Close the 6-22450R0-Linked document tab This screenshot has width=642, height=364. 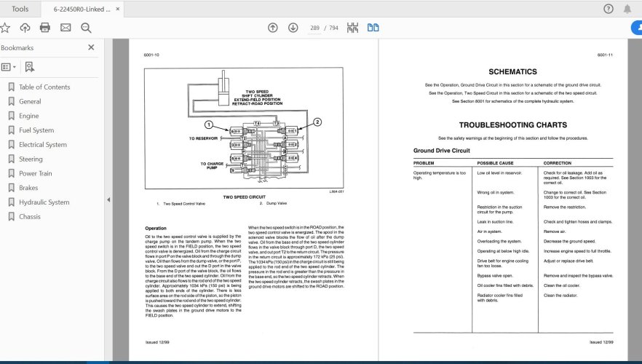point(117,9)
